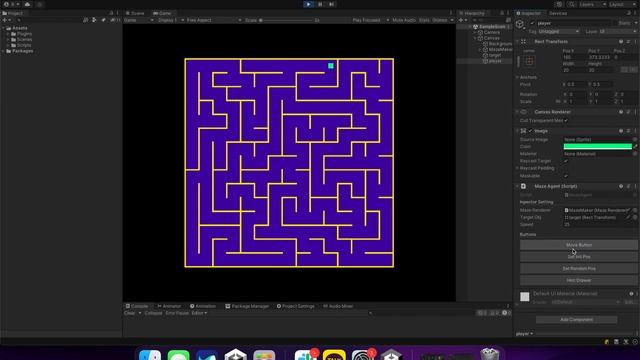Viewport: 640px width, 360px height.
Task: Open the Package Manager tab
Action: (x=247, y=306)
